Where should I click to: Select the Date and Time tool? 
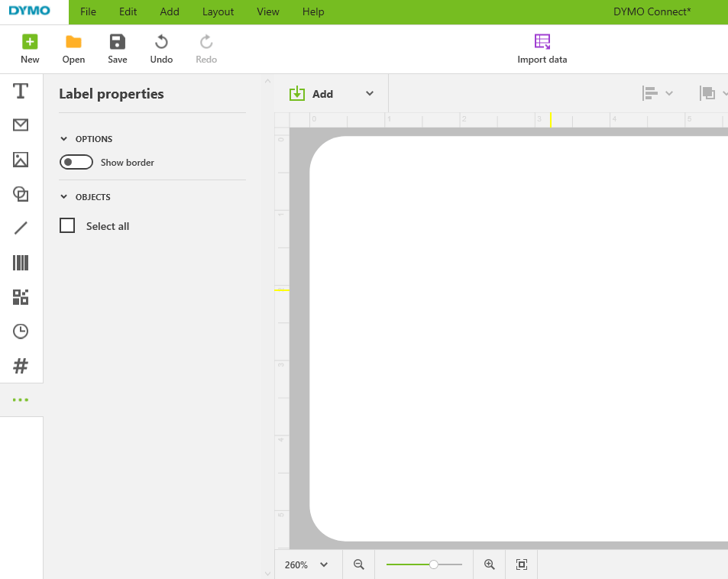pos(21,331)
